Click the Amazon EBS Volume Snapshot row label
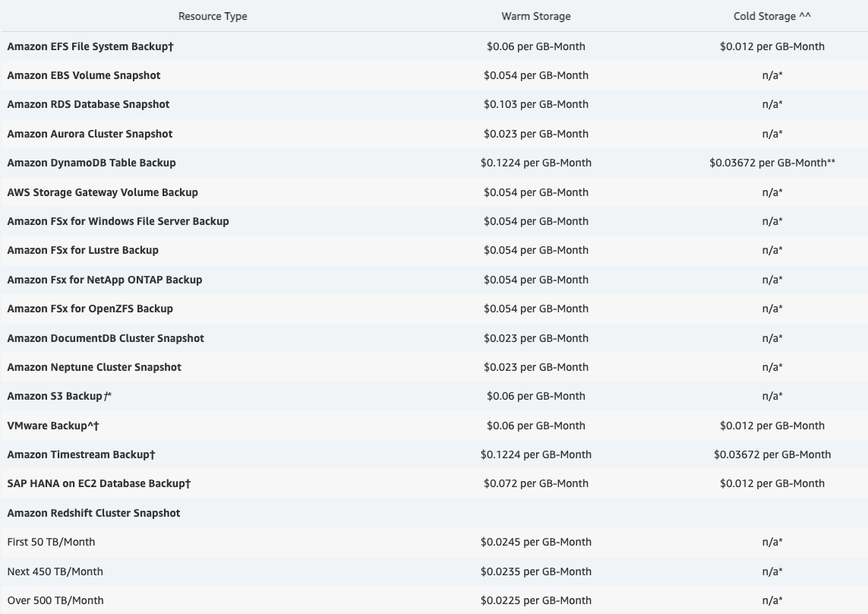Image resolution: width=868 pixels, height=614 pixels. [x=84, y=75]
